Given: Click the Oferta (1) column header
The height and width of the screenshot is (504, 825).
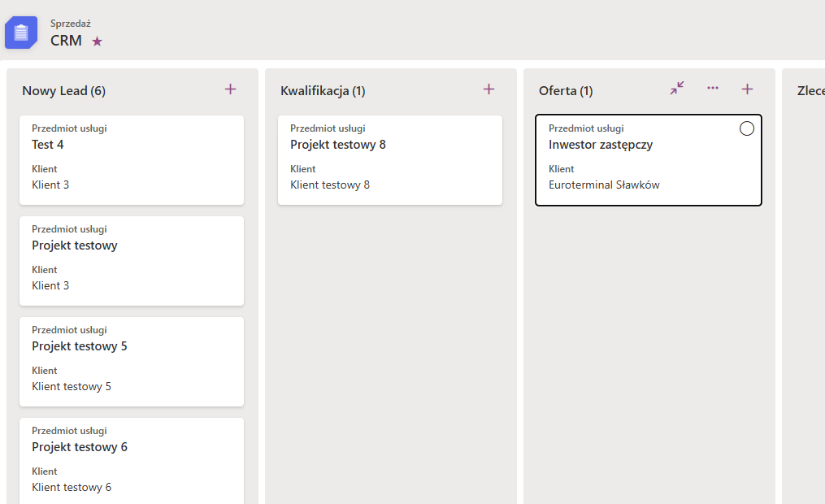Looking at the screenshot, I should 566,91.
